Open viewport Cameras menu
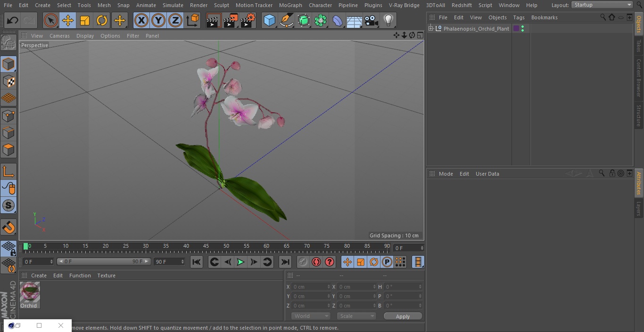644x332 pixels. coord(59,36)
